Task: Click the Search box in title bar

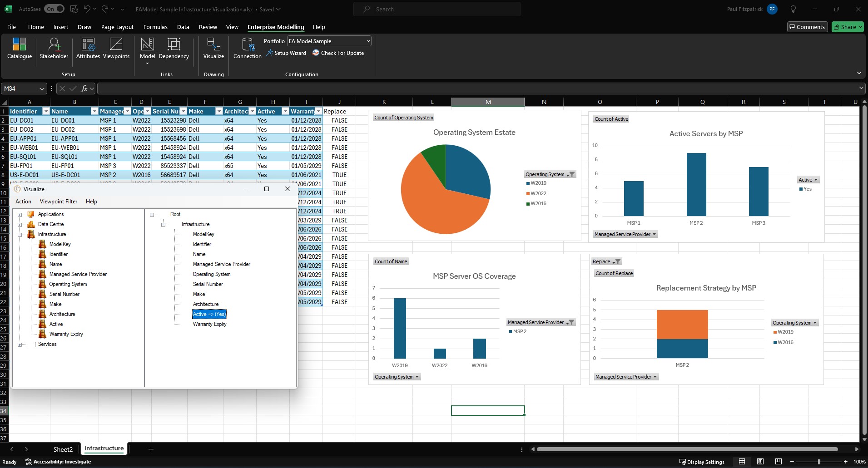Action: point(437,9)
